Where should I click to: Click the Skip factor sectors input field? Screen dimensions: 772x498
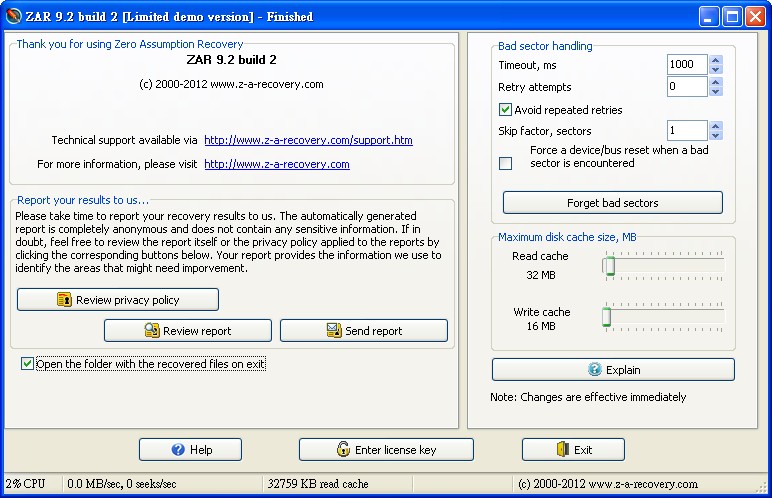687,131
